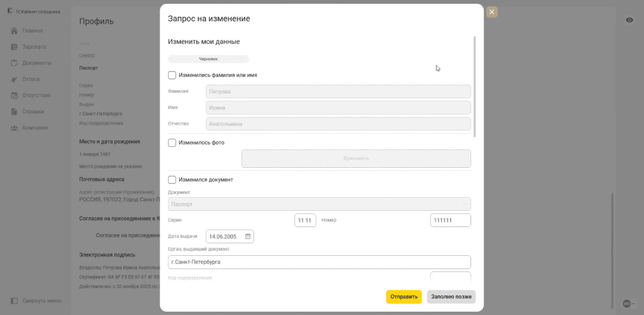Open calendar picker for Дата выдачи

(248, 237)
